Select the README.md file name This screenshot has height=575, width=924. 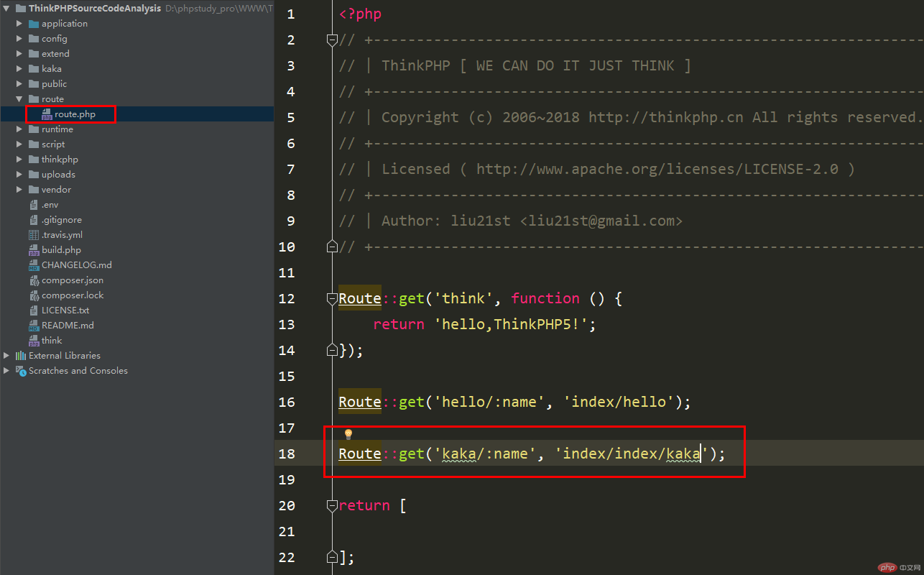pos(68,326)
